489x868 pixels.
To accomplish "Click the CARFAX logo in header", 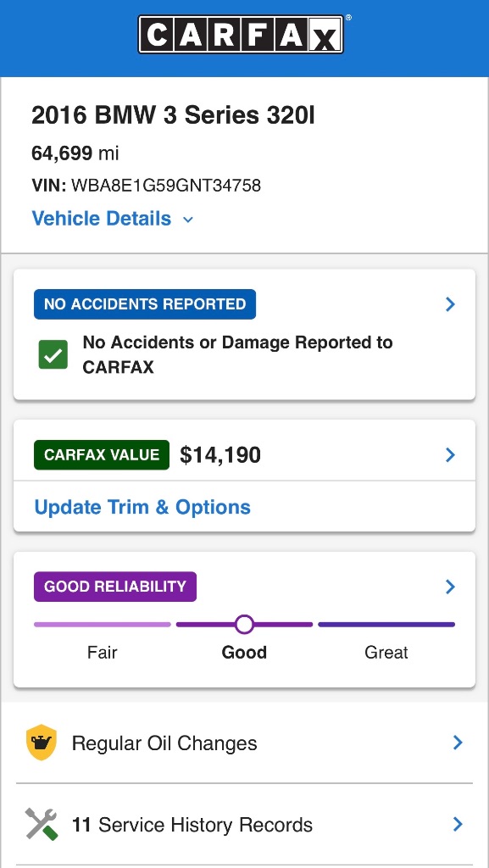I will coord(242,34).
